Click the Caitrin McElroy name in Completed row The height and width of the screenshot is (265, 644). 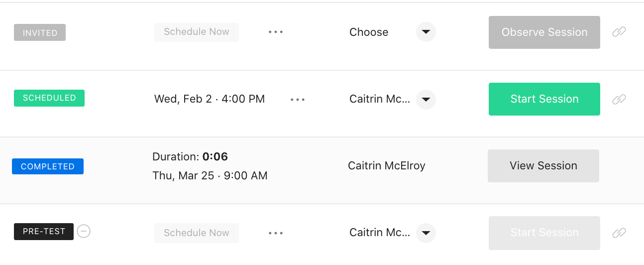pyautogui.click(x=387, y=166)
